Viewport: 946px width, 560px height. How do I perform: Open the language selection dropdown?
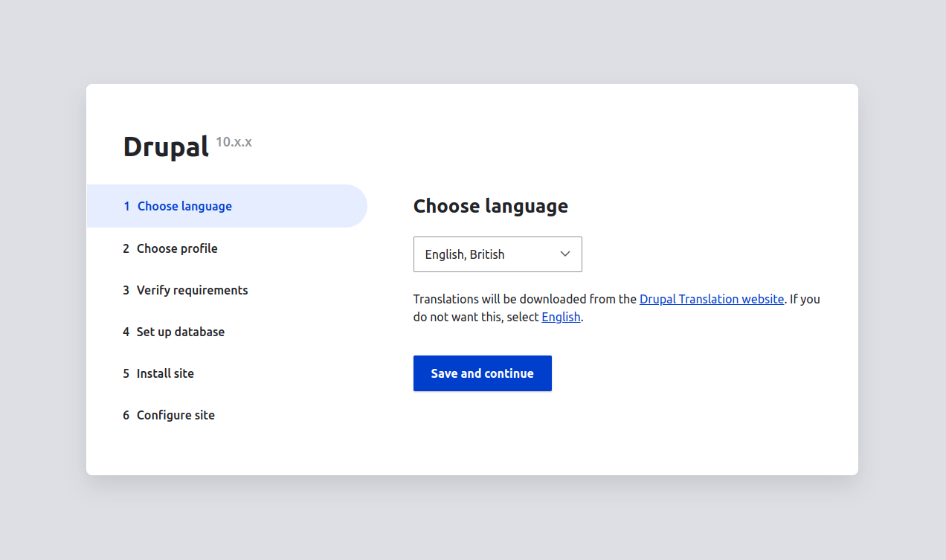tap(497, 254)
